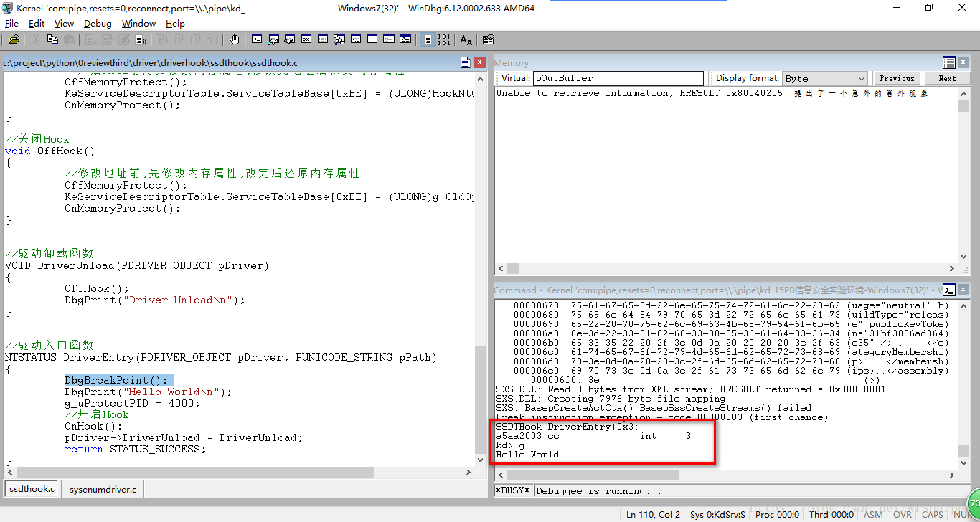Click the Command window prompt icon in title bar
Image resolution: width=980 pixels, height=522 pixels.
point(948,290)
